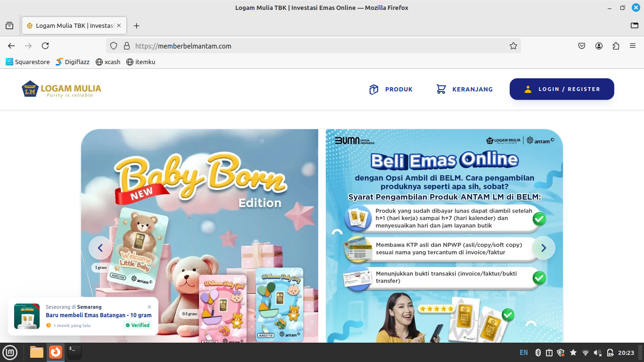Open the volume speaker tray icon
The image size is (644, 362).
[x=598, y=353]
